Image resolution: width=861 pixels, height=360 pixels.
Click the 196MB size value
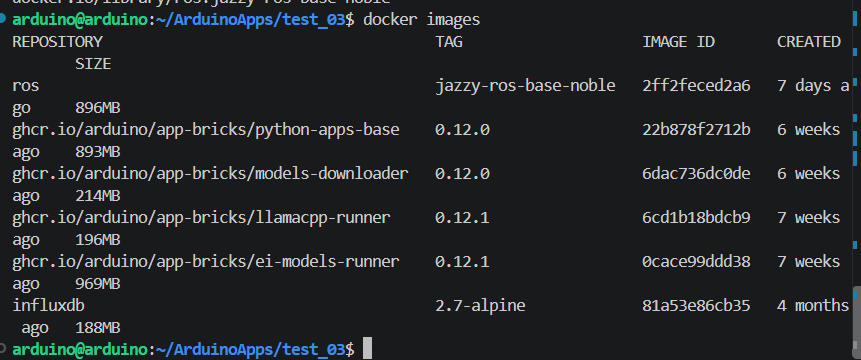98,240
